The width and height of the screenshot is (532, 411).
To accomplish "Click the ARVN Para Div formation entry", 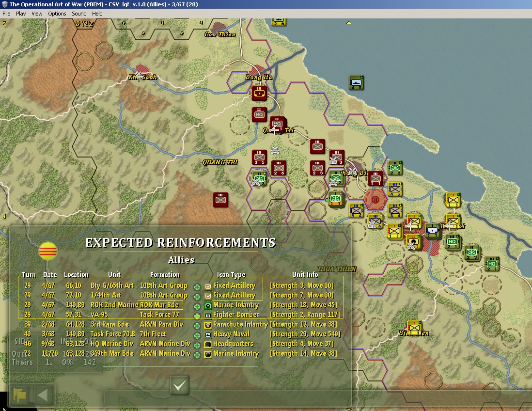I will tap(161, 324).
